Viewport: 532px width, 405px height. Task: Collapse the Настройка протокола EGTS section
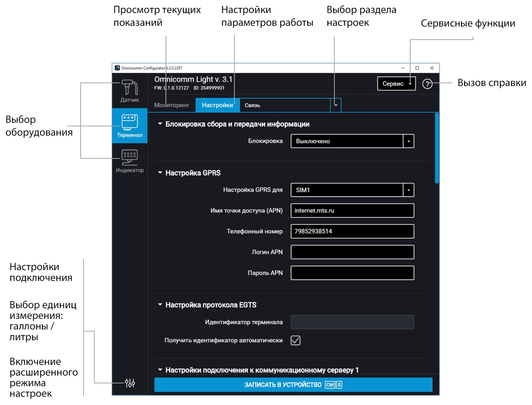[x=160, y=304]
